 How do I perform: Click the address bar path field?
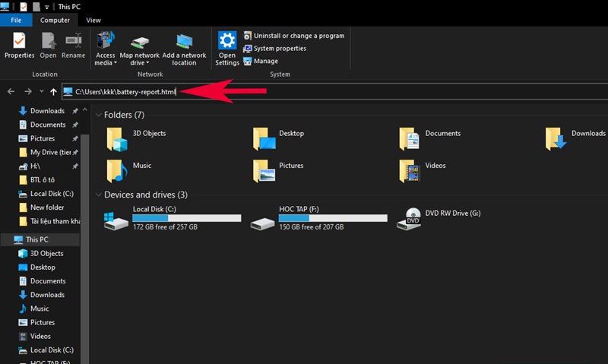[334, 91]
